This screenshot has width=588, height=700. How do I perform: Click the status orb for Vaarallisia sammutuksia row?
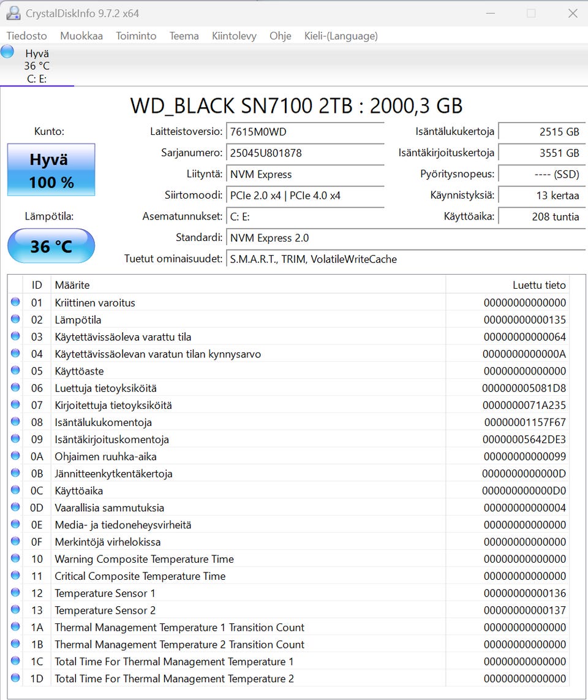(15, 507)
